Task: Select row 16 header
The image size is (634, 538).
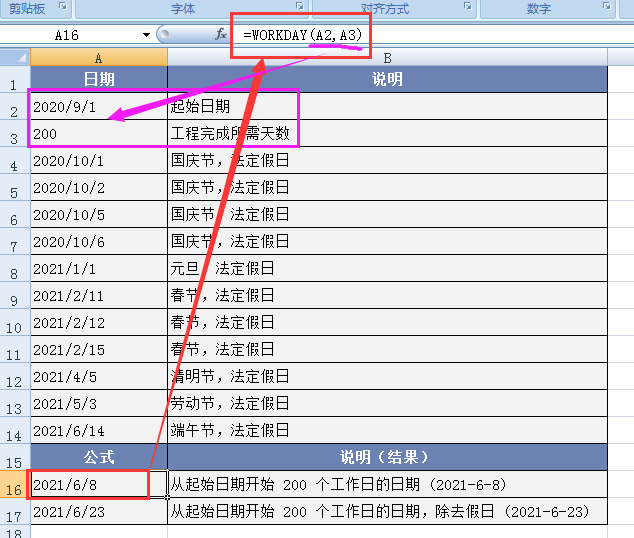Action: [x=15, y=485]
